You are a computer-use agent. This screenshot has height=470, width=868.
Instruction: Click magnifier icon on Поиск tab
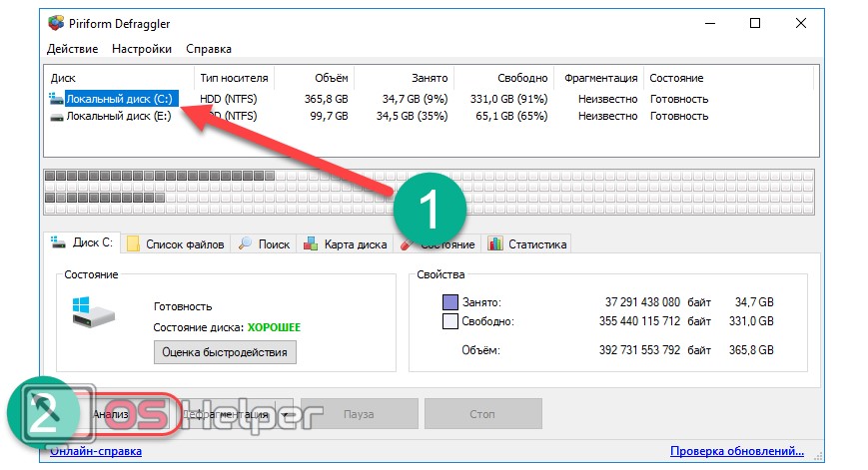tap(245, 243)
